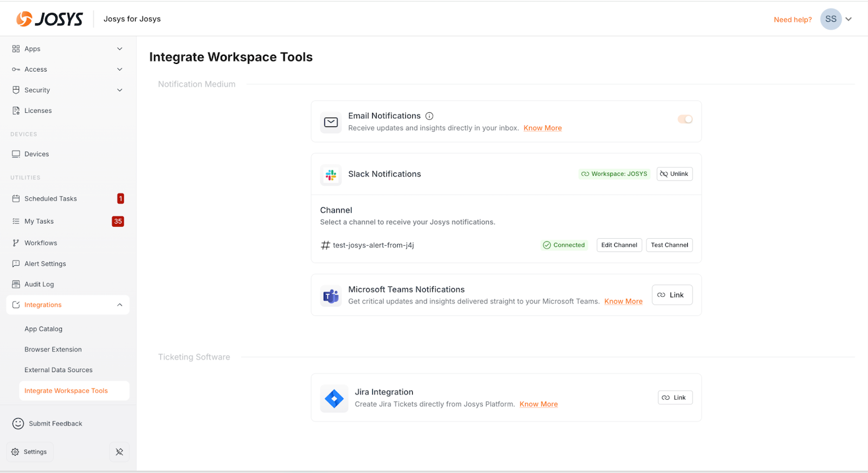Click the Licenses document icon
The width and height of the screenshot is (868, 473).
(16, 111)
